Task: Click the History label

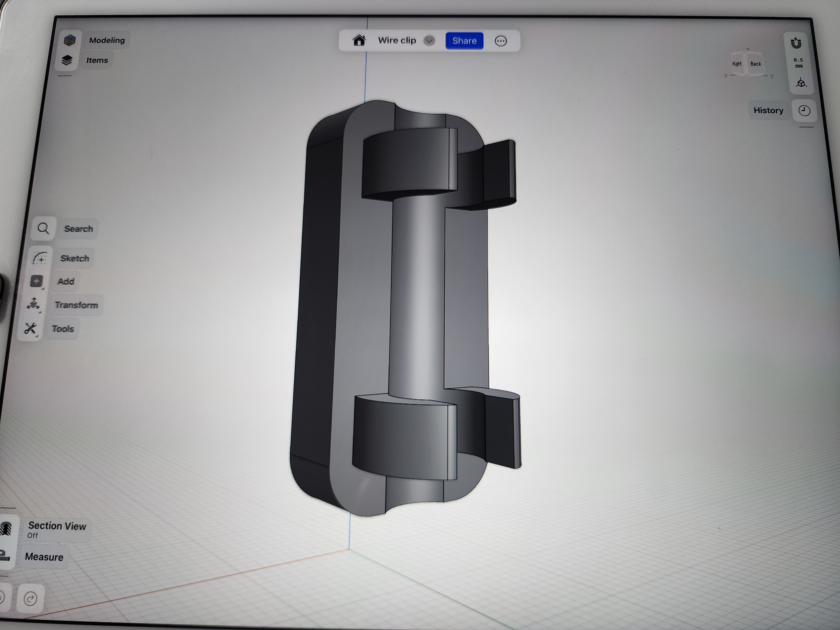Action: point(768,110)
